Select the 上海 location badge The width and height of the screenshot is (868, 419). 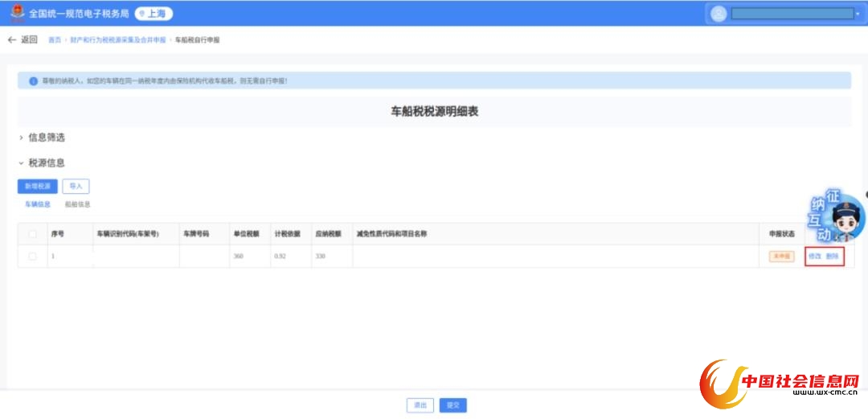[154, 14]
